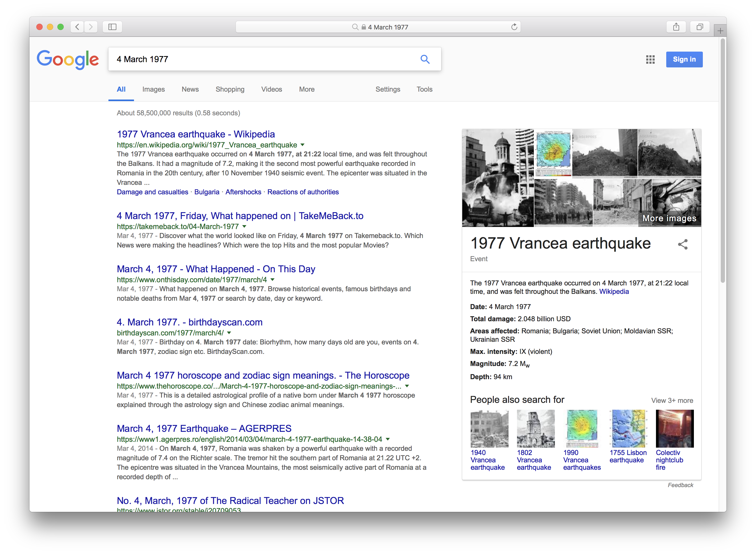
Task: Open the Google apps grid icon
Action: [x=650, y=60]
